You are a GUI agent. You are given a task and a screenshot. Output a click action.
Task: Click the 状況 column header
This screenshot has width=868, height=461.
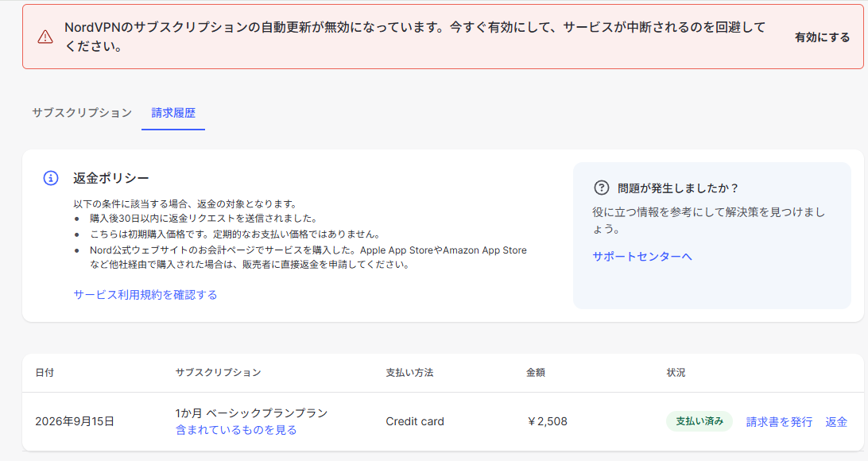tap(676, 373)
